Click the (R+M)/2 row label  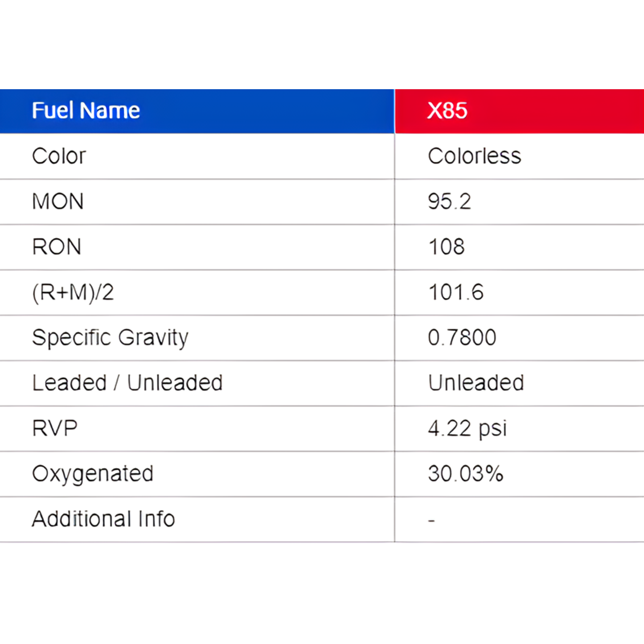tap(73, 293)
